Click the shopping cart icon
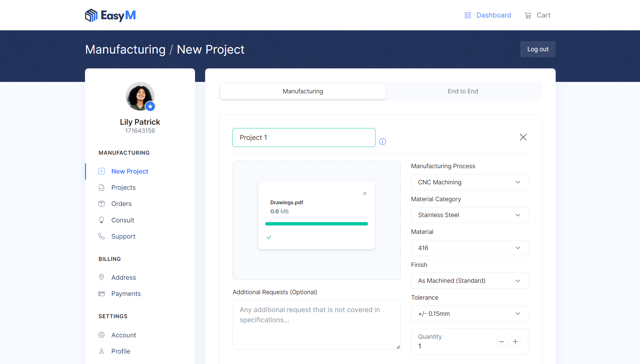 click(x=528, y=15)
